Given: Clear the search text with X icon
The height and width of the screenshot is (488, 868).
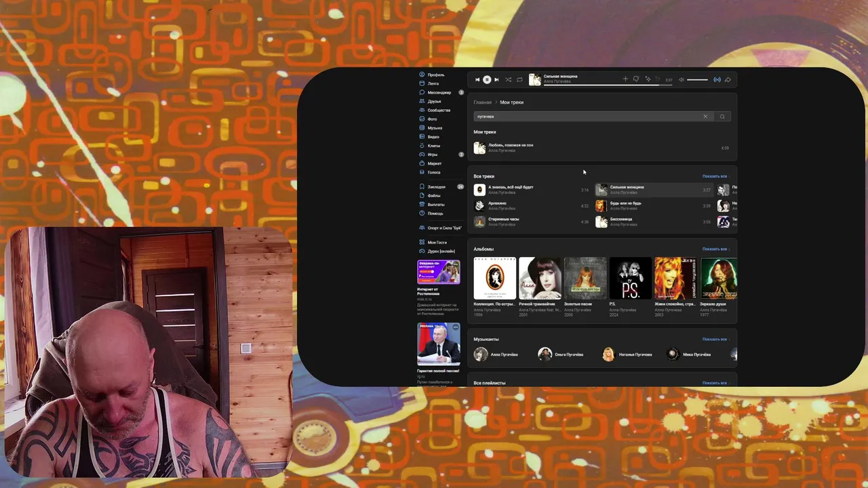Looking at the screenshot, I should [x=705, y=117].
